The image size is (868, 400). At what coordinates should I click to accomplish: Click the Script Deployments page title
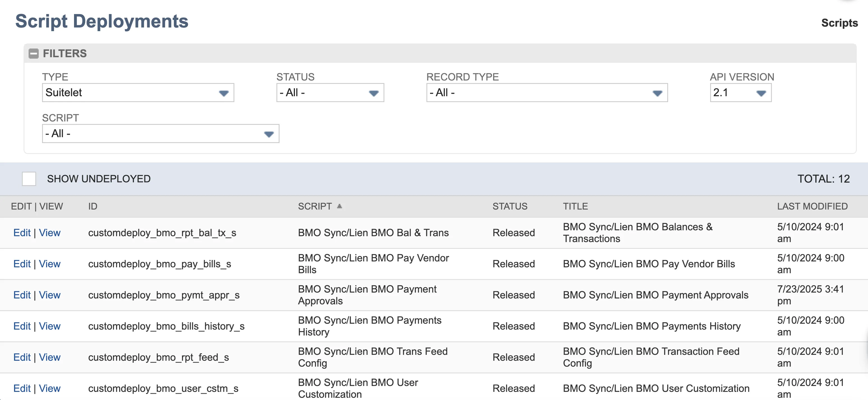[102, 21]
